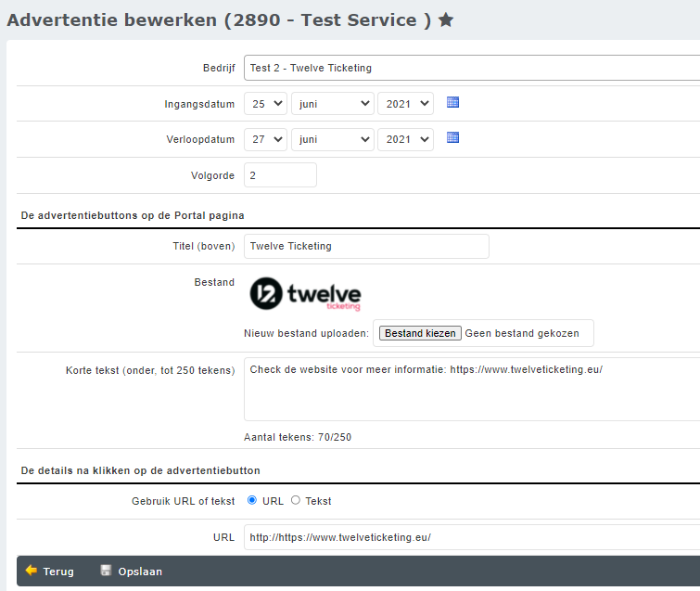Click the Terug arrow icon
The width and height of the screenshot is (700, 591).
pos(31,571)
